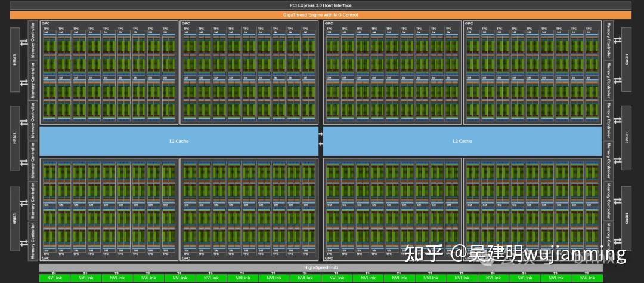The image size is (644, 283).
Task: Click the leftmost green NVLink block
Action: [x=55, y=278]
